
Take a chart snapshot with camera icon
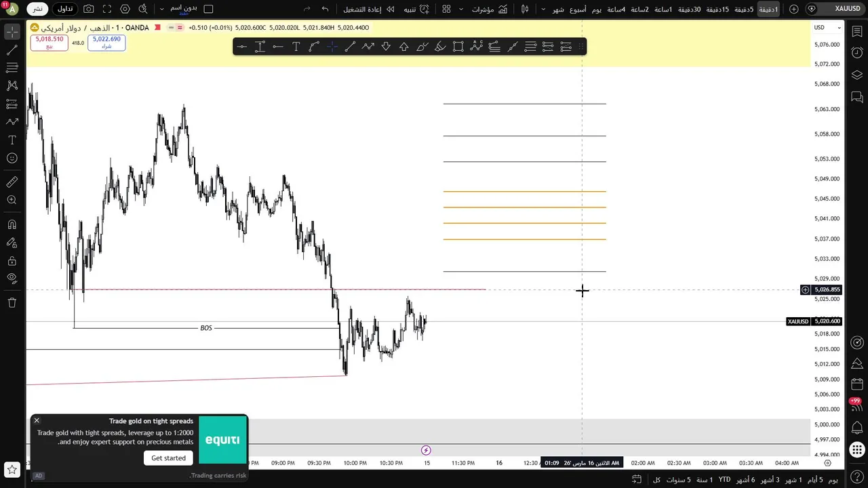[89, 9]
